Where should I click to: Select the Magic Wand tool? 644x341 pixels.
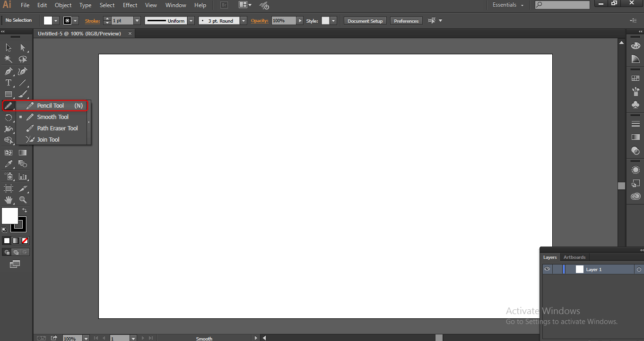(8, 59)
